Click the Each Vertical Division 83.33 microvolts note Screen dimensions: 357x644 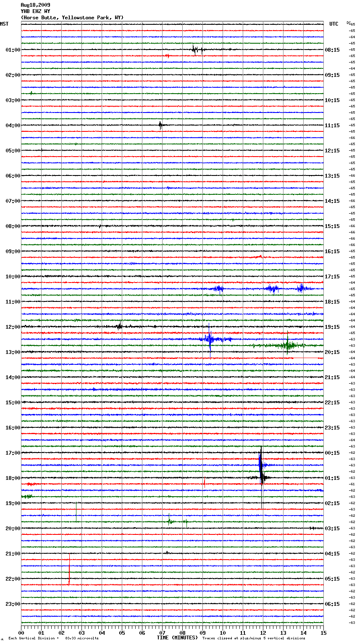(53, 639)
